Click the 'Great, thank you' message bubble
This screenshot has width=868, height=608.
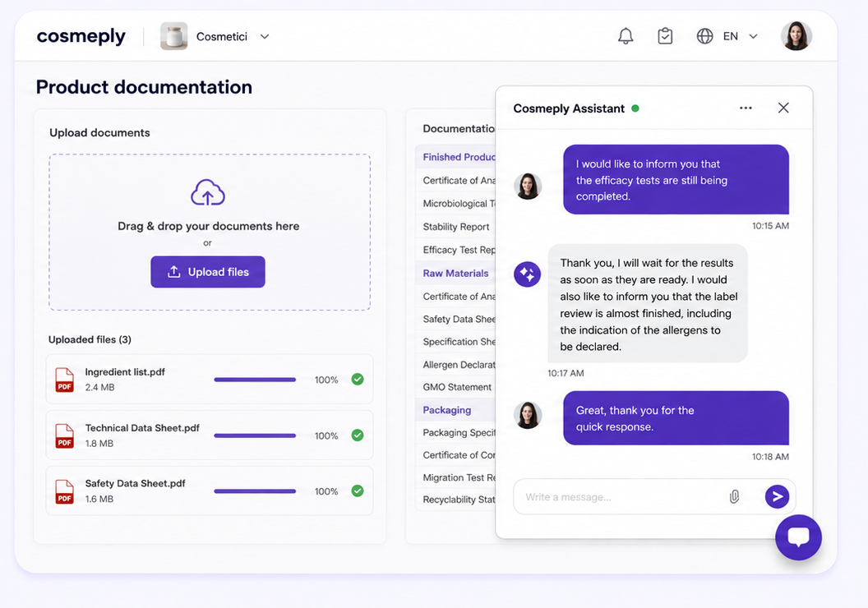676,418
